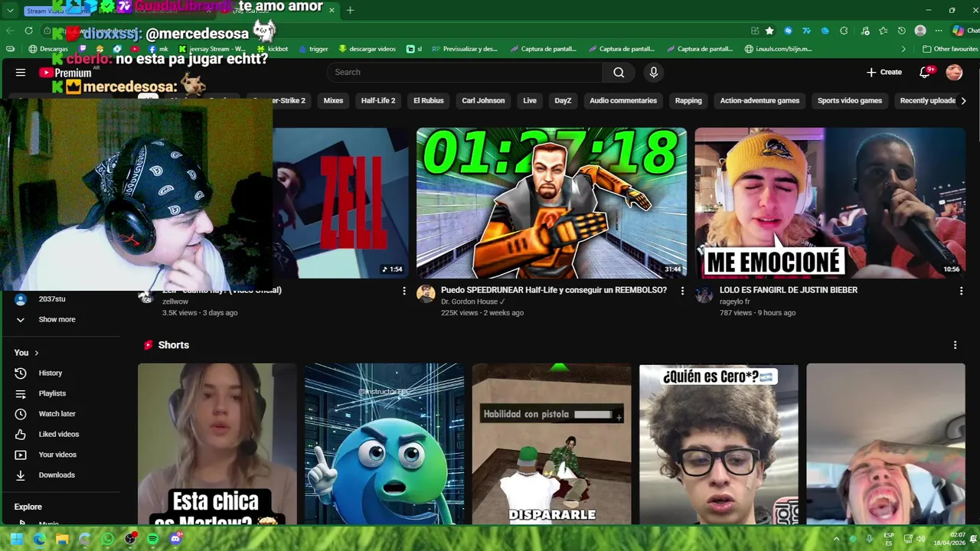This screenshot has width=980, height=551.
Task: Open File Explorer from the taskbar
Action: (62, 539)
